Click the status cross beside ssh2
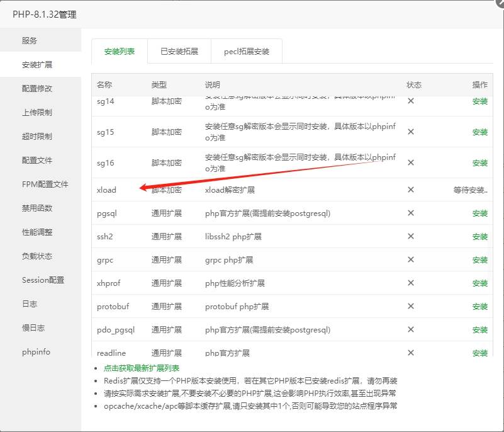 (x=410, y=236)
